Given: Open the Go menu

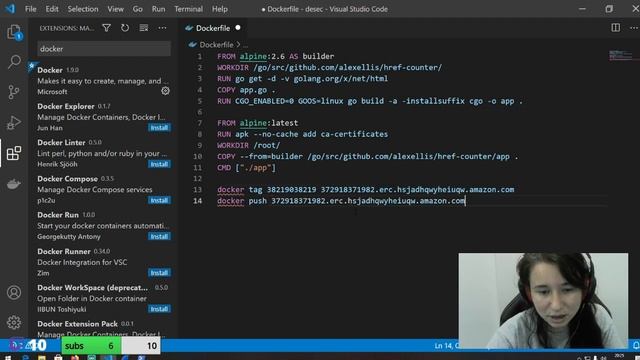Looking at the screenshot, I should coord(138,9).
